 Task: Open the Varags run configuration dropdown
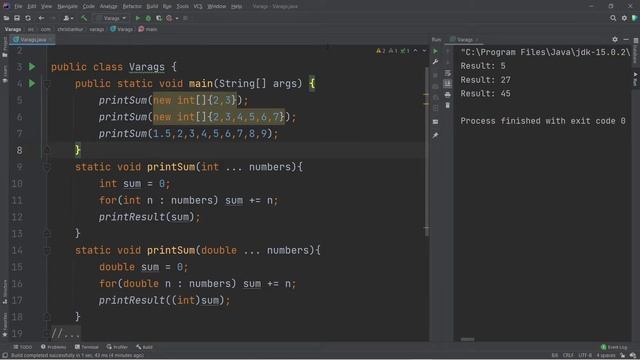pyautogui.click(x=111, y=18)
